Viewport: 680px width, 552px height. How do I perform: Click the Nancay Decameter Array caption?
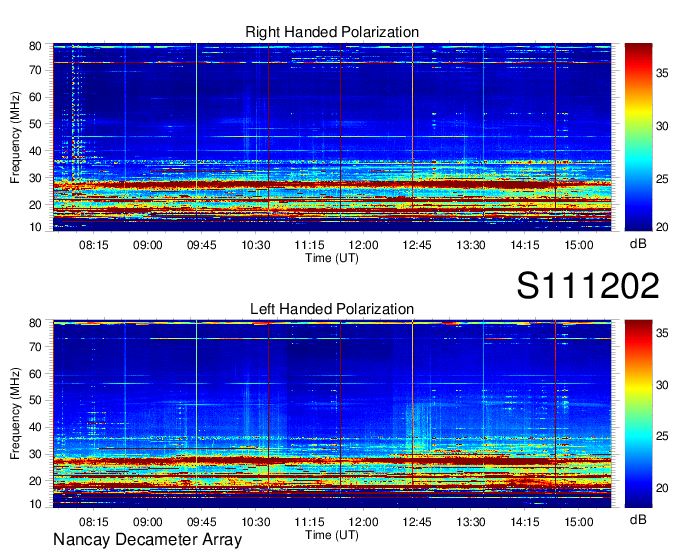(x=147, y=540)
